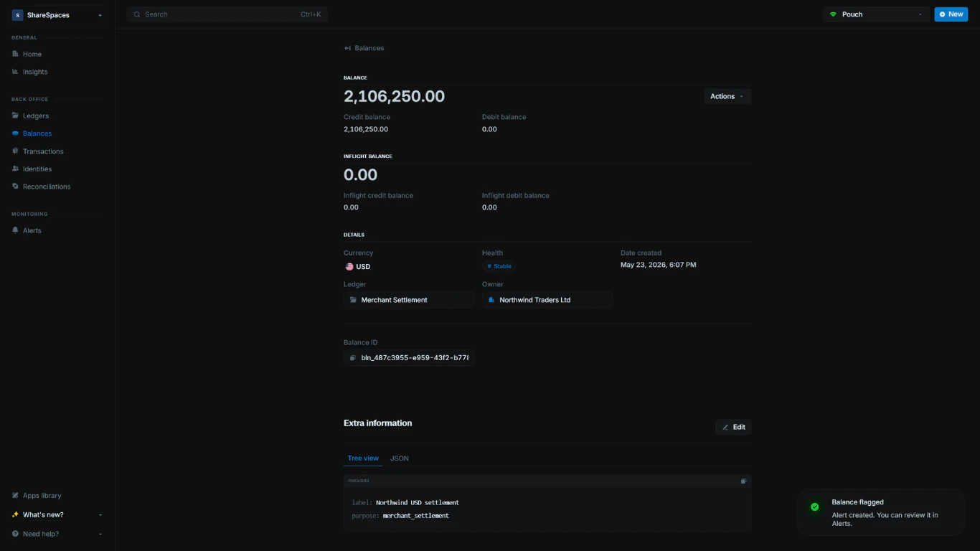
Task: Click the Alerts bell icon
Action: [16, 230]
